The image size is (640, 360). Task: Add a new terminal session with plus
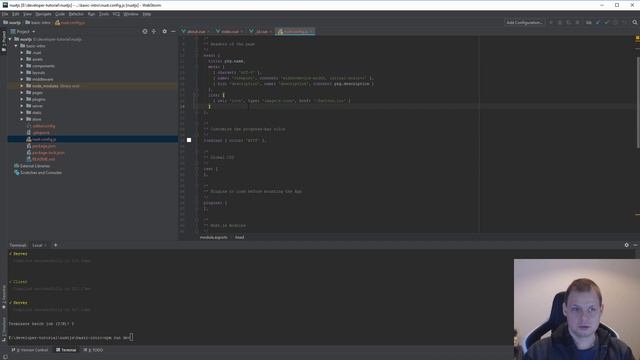56,245
